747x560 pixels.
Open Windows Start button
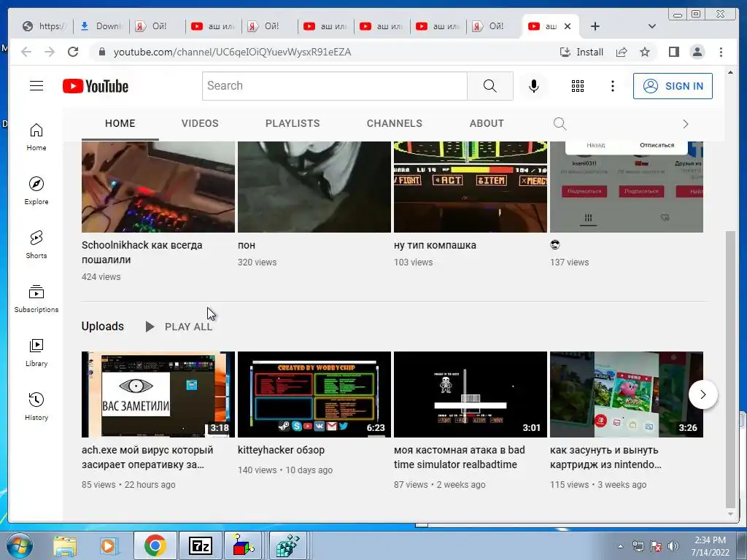point(18,545)
